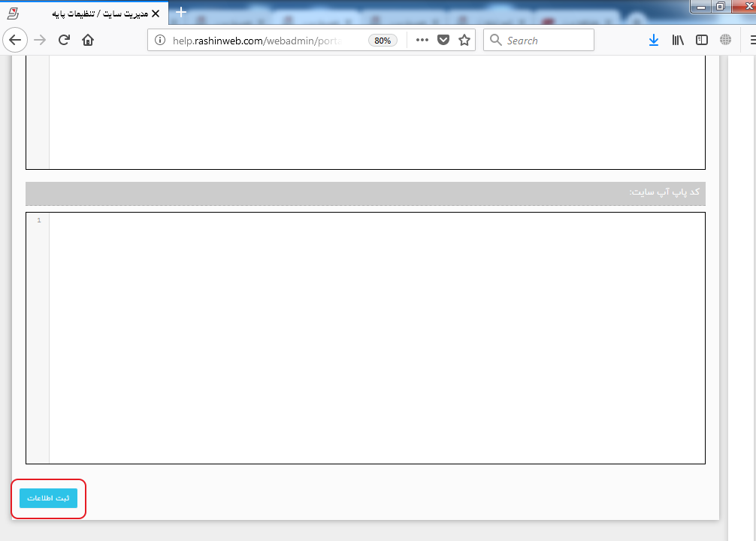
Task: Click the search magnifier icon
Action: 496,40
